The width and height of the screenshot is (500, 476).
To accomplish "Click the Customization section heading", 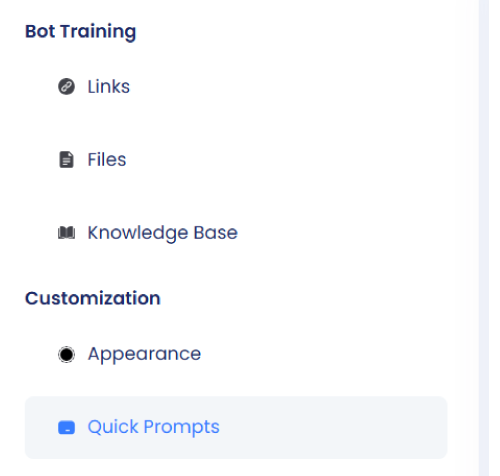I will 93,298.
